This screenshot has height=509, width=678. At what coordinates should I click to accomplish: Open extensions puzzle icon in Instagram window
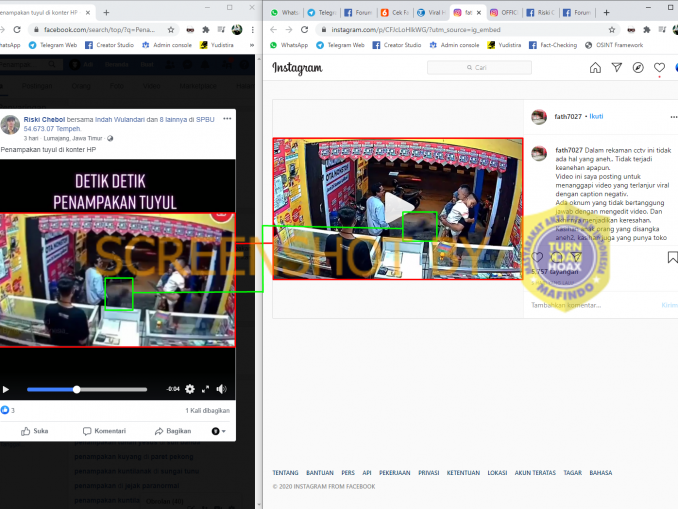pos(646,29)
